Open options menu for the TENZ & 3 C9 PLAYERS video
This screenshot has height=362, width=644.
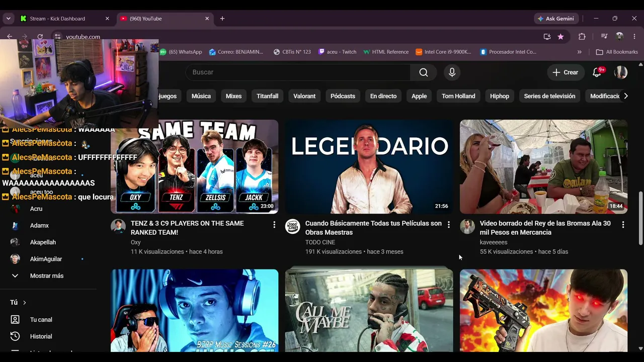pos(274,225)
